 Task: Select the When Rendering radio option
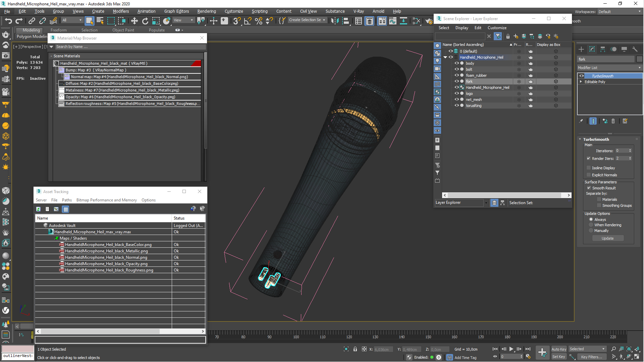(x=591, y=225)
